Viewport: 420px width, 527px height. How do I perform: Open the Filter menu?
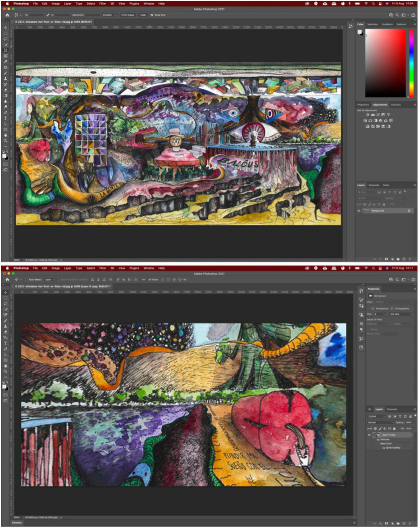coord(103,4)
